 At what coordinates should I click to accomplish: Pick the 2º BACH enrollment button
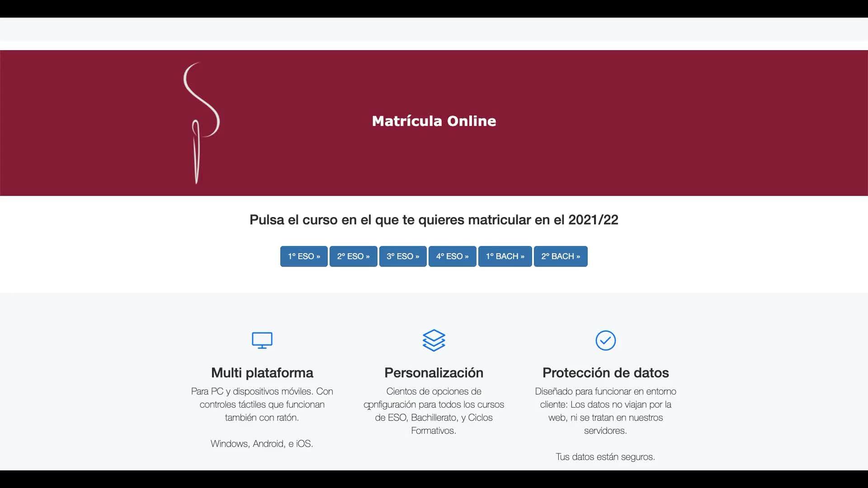pyautogui.click(x=561, y=256)
